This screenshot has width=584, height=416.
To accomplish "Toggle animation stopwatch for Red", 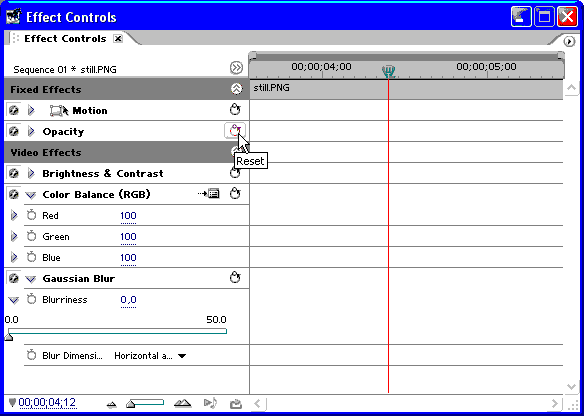I will (32, 215).
